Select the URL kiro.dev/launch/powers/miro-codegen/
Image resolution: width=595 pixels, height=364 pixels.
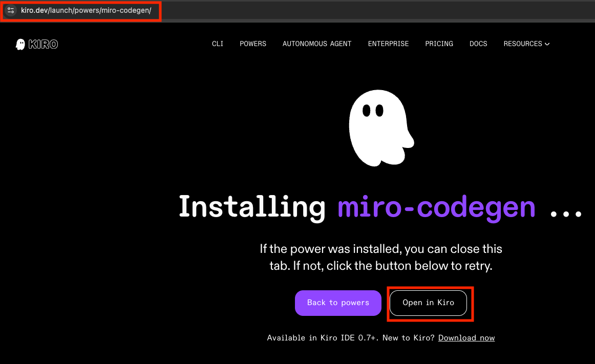[86, 10]
